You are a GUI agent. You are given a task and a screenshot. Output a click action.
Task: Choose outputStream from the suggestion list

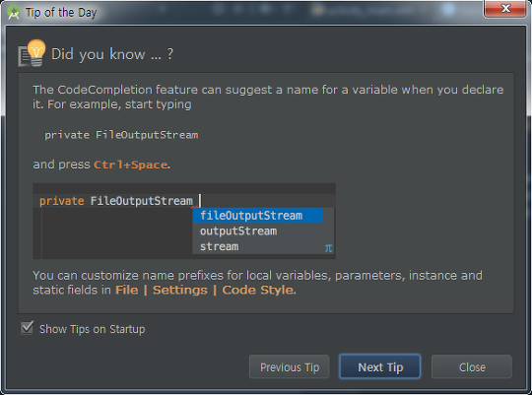pos(238,231)
